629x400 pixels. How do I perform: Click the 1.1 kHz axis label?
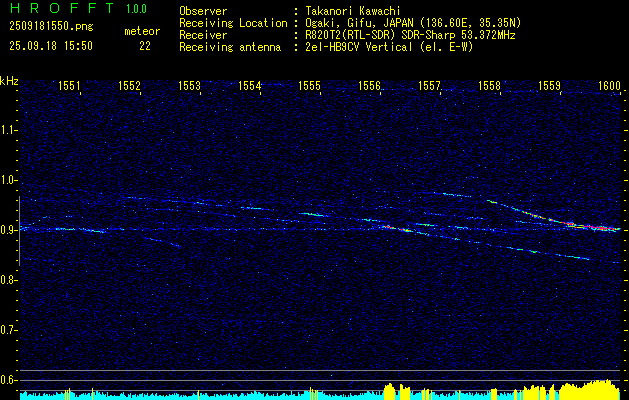click(x=8, y=130)
